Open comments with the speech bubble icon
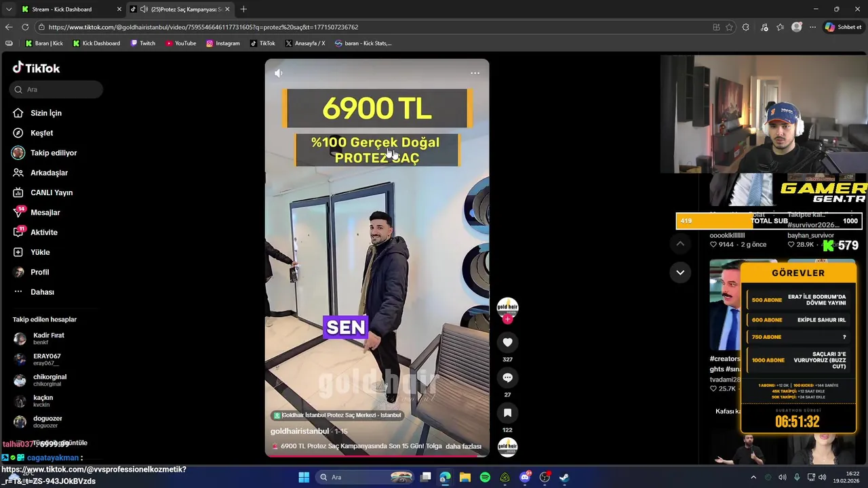Viewport: 868px width, 488px height. click(507, 378)
